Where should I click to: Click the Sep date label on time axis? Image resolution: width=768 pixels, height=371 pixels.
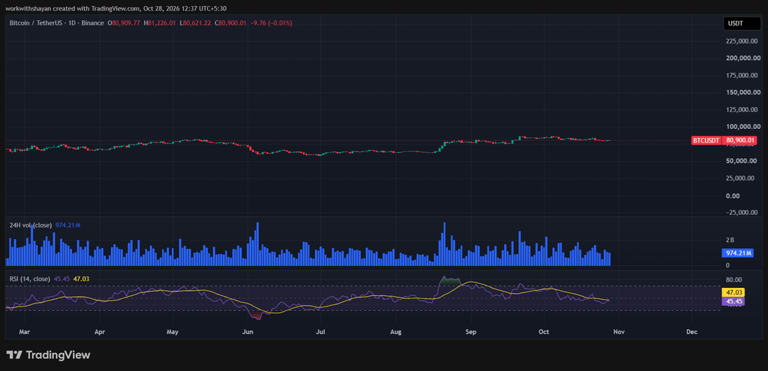471,332
